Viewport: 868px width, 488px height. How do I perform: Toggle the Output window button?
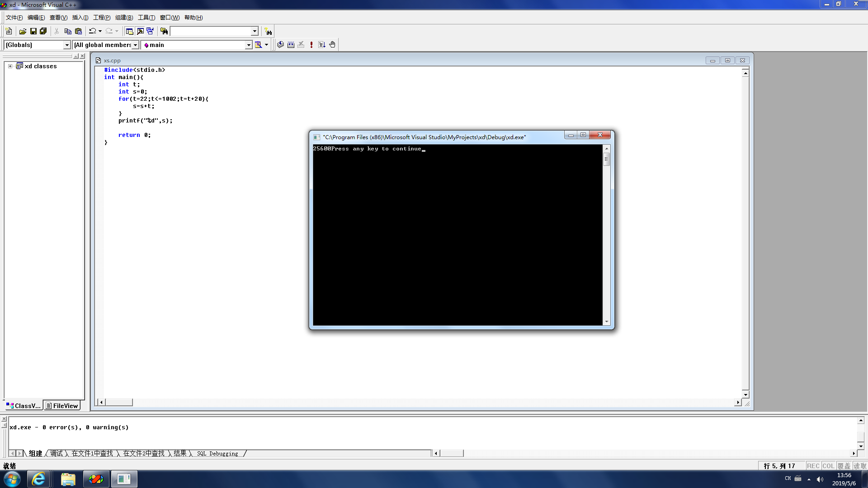140,31
